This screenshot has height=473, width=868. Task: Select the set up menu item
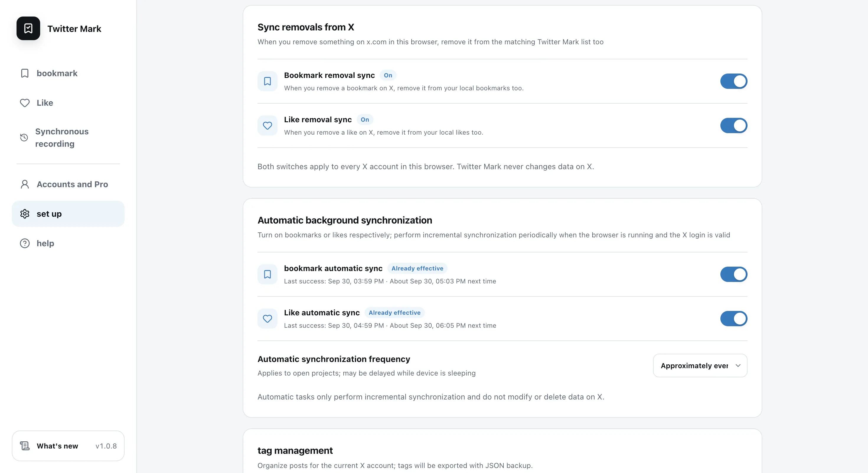(68, 213)
